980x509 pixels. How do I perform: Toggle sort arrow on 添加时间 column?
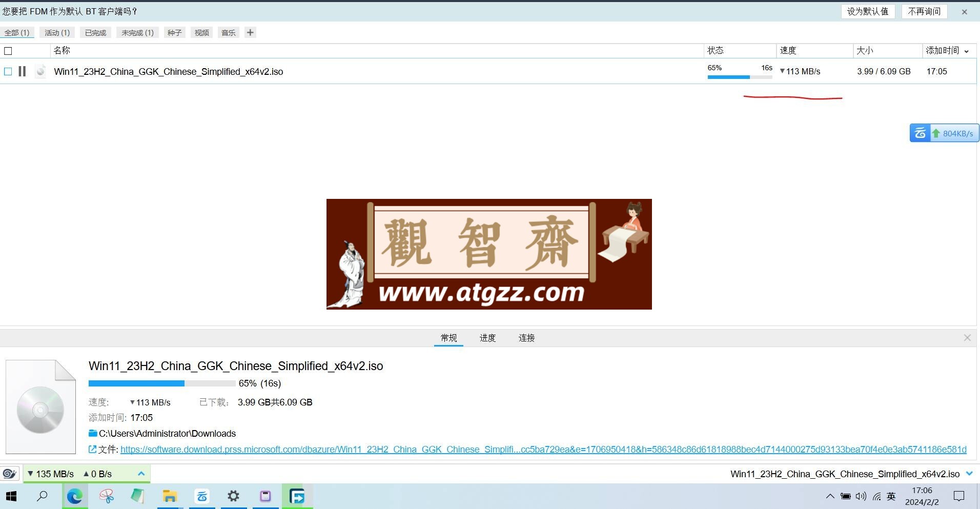[x=967, y=51]
